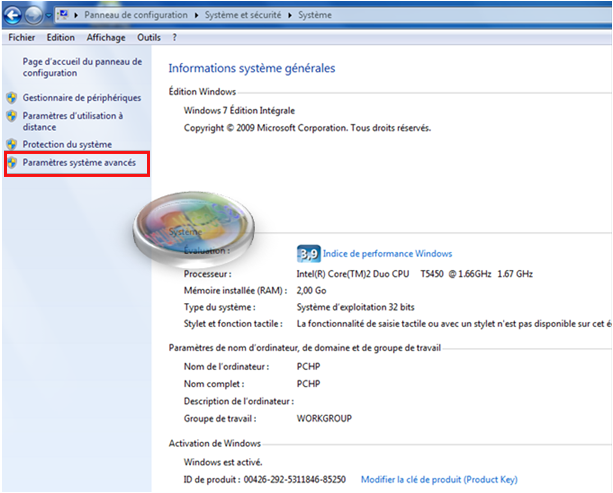Click Système d'exploitation 32 bits value
The height and width of the screenshot is (493, 613).
[x=355, y=307]
